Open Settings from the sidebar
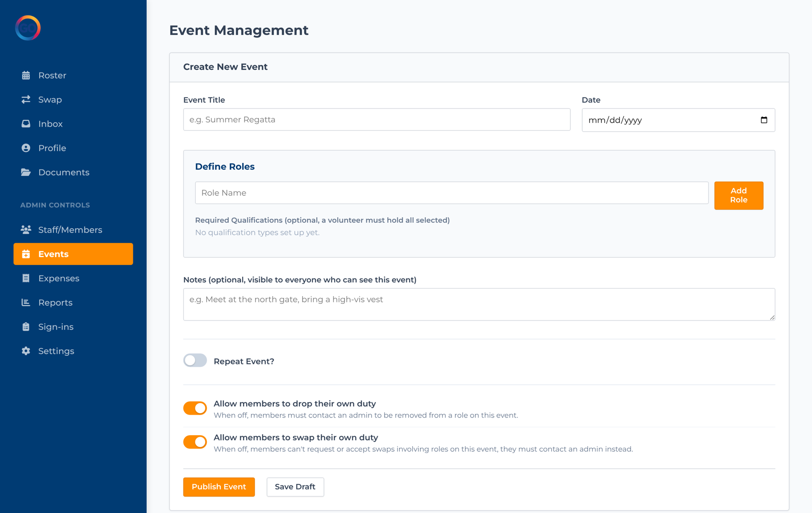The image size is (812, 513). [73, 351]
